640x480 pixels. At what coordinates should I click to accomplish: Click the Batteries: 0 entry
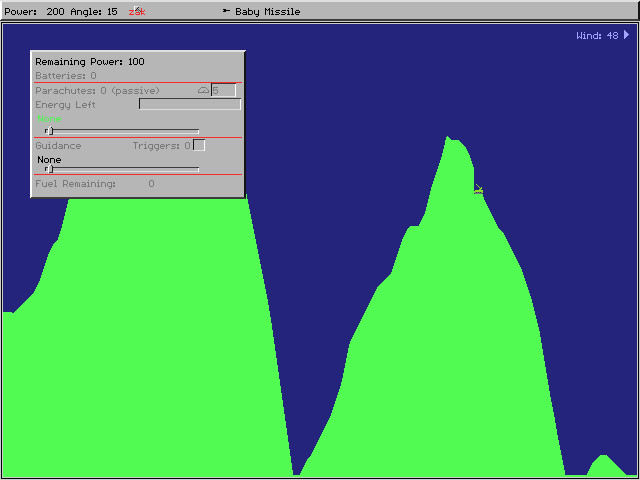pyautogui.click(x=66, y=76)
